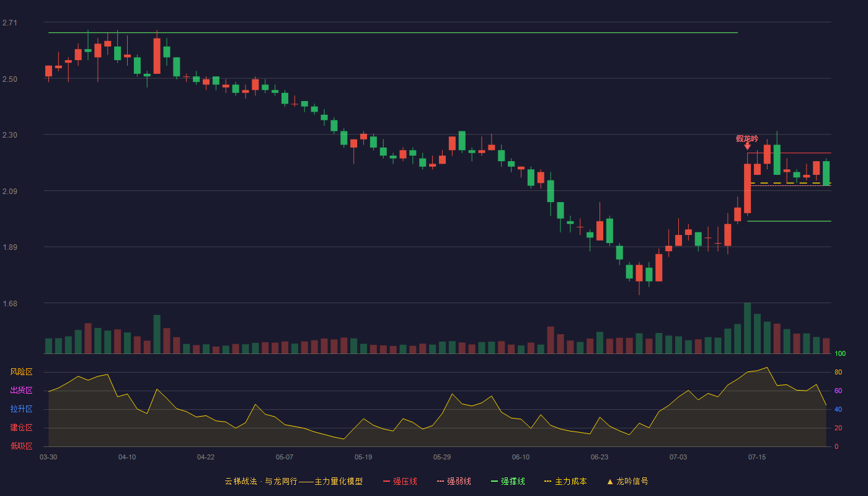
Task: Click the 出货区 zone label
Action: 21,391
